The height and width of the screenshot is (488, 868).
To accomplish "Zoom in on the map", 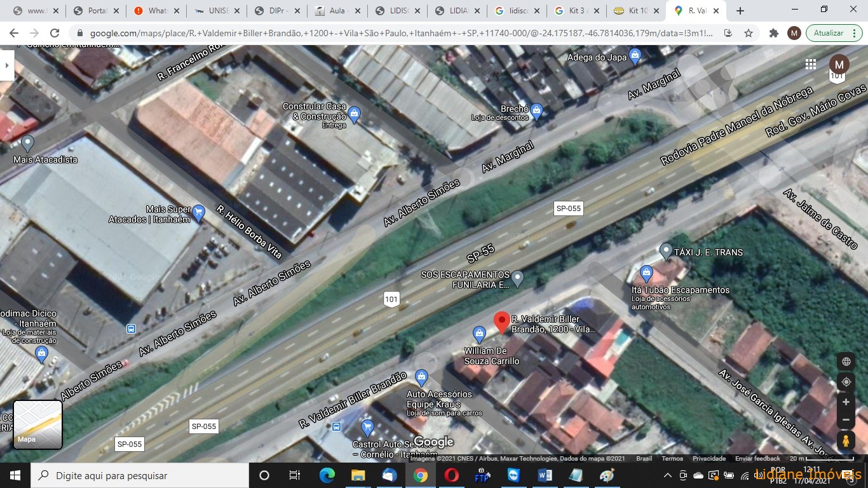I will click(846, 402).
